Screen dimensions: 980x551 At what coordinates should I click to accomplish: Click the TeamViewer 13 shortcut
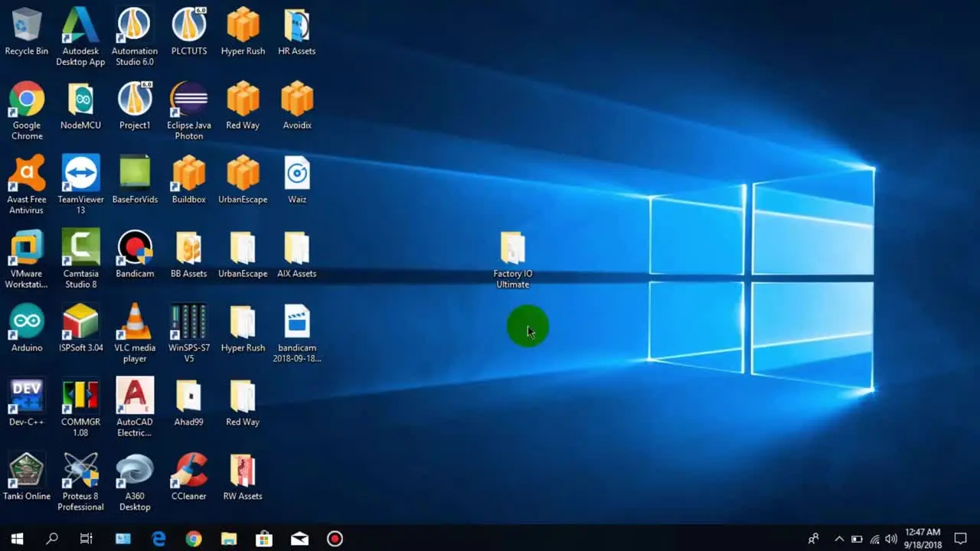click(x=80, y=185)
